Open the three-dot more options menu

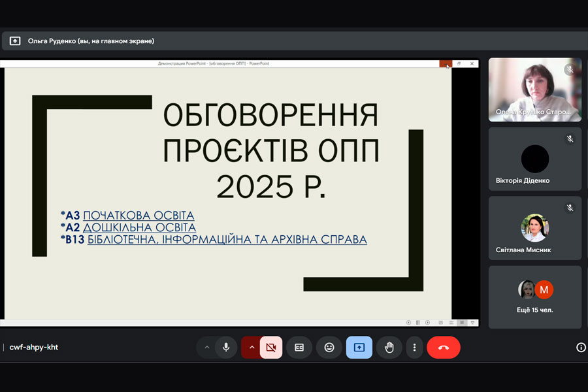(x=414, y=348)
